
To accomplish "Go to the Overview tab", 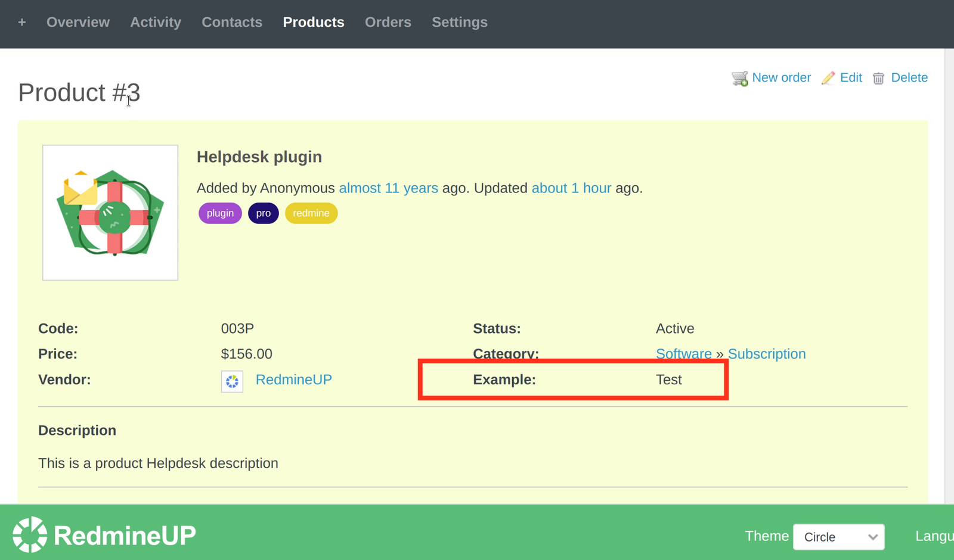I will tap(78, 22).
